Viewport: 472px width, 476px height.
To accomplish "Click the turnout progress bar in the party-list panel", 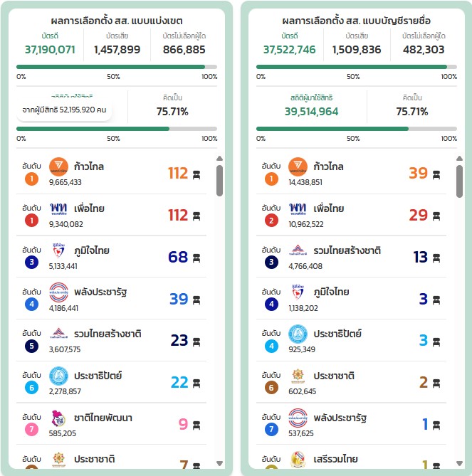I will [x=356, y=129].
